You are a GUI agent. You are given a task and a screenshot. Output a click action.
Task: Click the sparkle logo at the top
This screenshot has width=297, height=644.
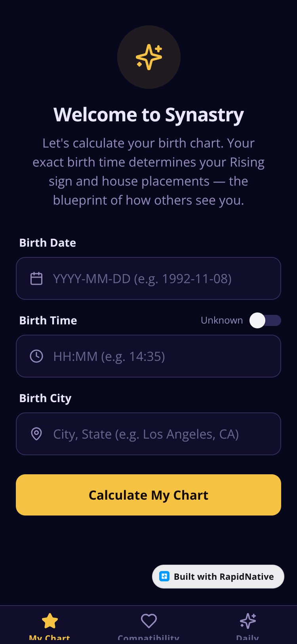(149, 57)
